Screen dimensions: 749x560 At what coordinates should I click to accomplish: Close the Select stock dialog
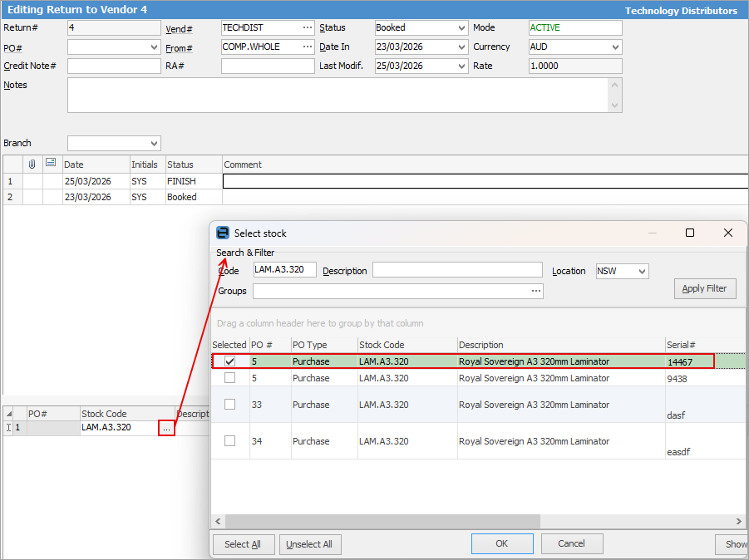click(x=728, y=233)
